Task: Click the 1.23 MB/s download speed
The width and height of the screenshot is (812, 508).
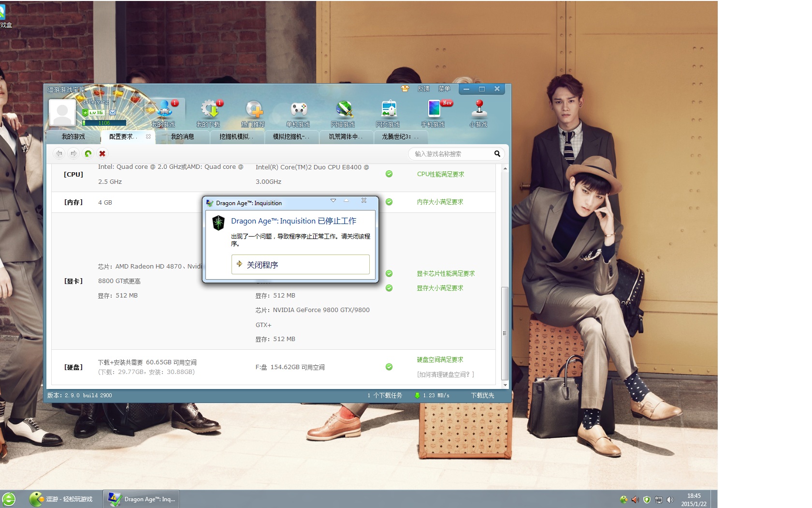Action: point(436,395)
